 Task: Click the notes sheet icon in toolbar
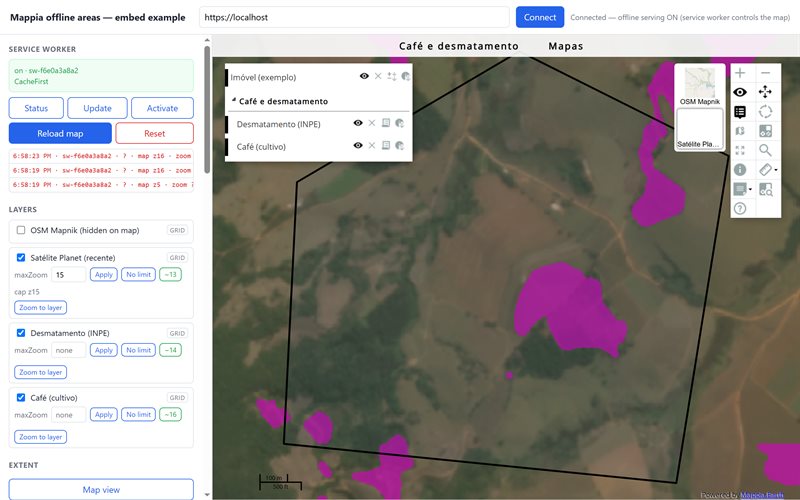coord(740,189)
